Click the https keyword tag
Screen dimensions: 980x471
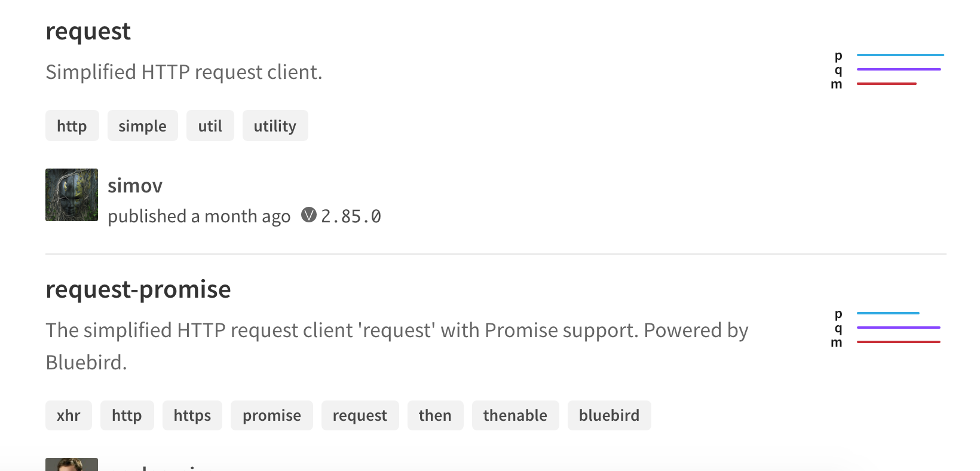tap(192, 415)
